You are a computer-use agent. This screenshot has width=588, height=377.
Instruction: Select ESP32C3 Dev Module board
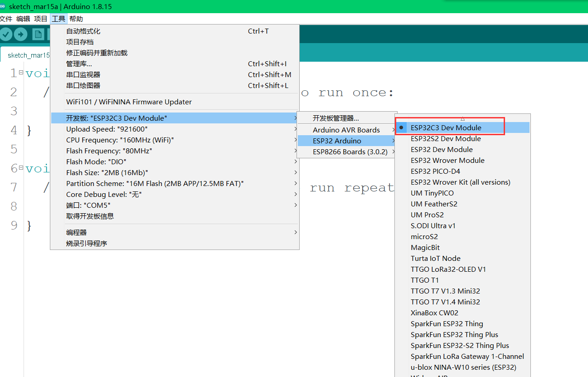coord(462,128)
